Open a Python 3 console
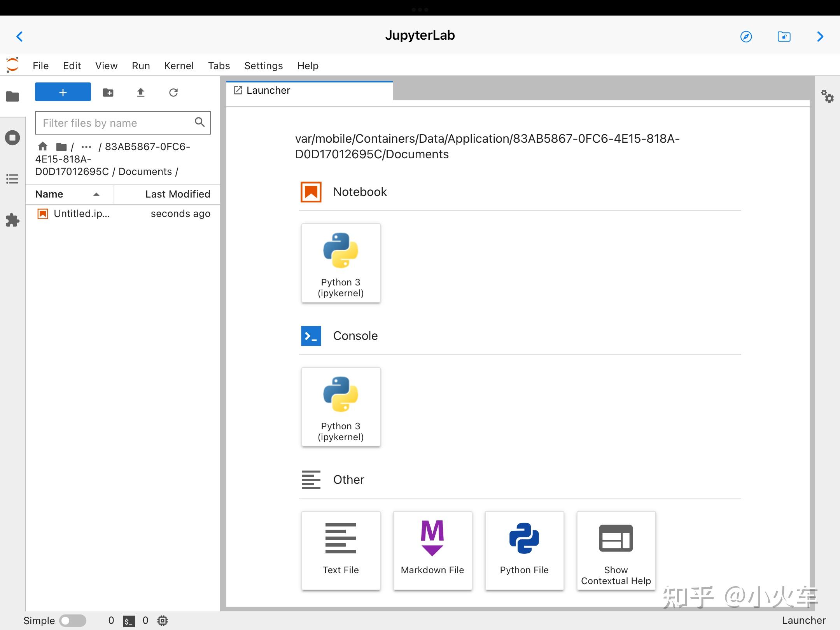Screen dimensions: 840x630 click(341, 407)
